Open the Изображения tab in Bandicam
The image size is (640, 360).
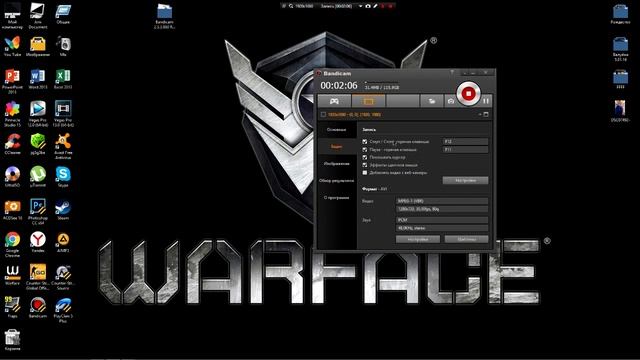pos(337,164)
